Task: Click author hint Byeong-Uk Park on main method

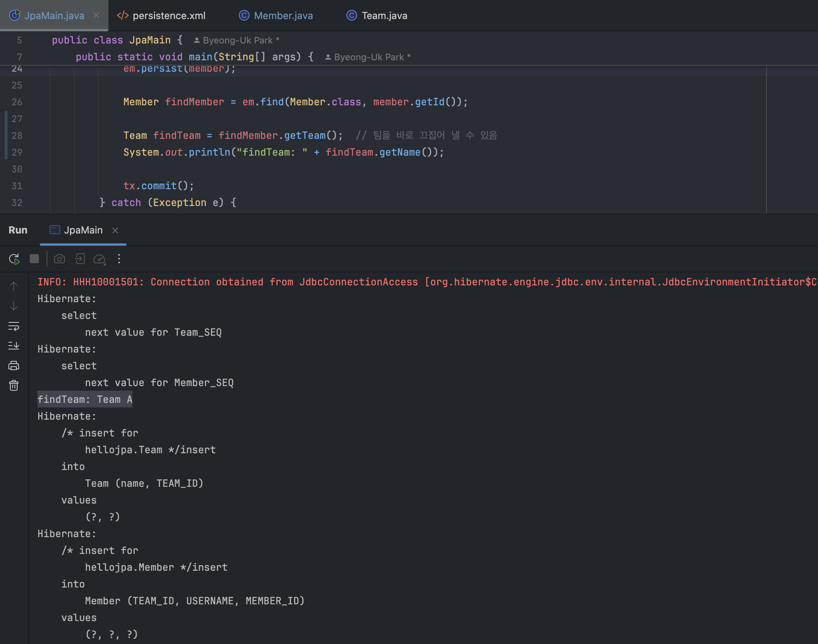Action: (x=368, y=57)
